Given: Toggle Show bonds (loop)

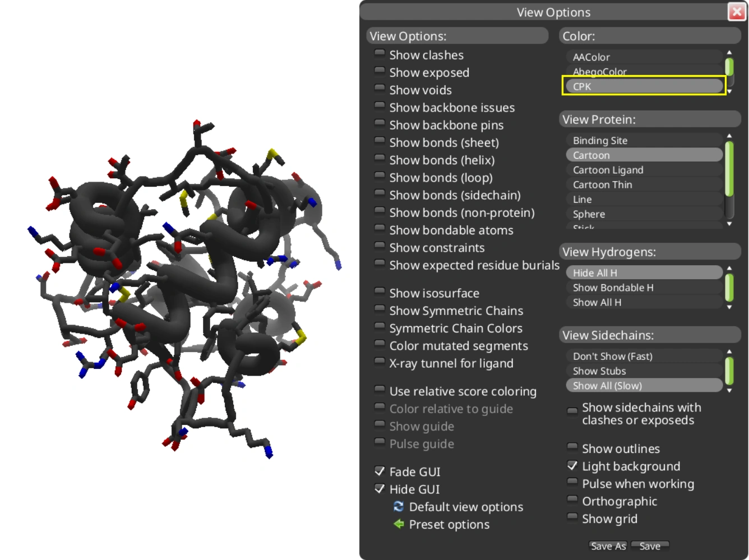Looking at the screenshot, I should coord(380,177).
